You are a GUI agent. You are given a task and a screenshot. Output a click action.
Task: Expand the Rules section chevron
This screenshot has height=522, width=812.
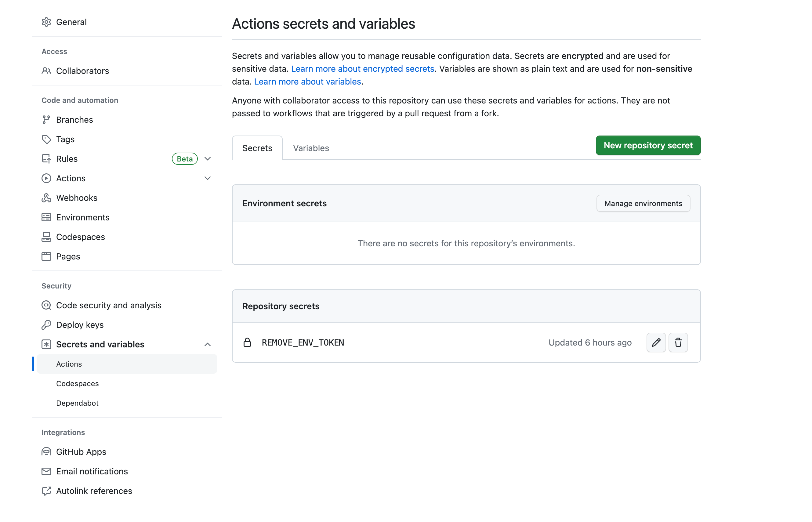(x=207, y=159)
